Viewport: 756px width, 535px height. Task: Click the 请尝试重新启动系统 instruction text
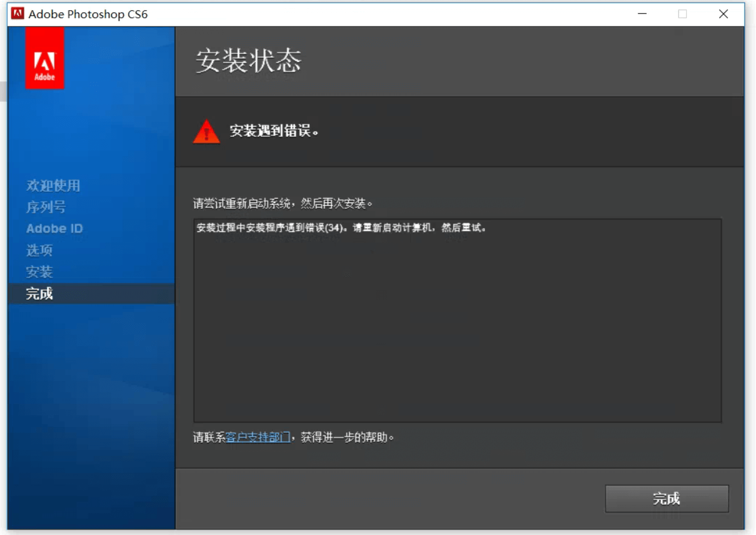[283, 203]
